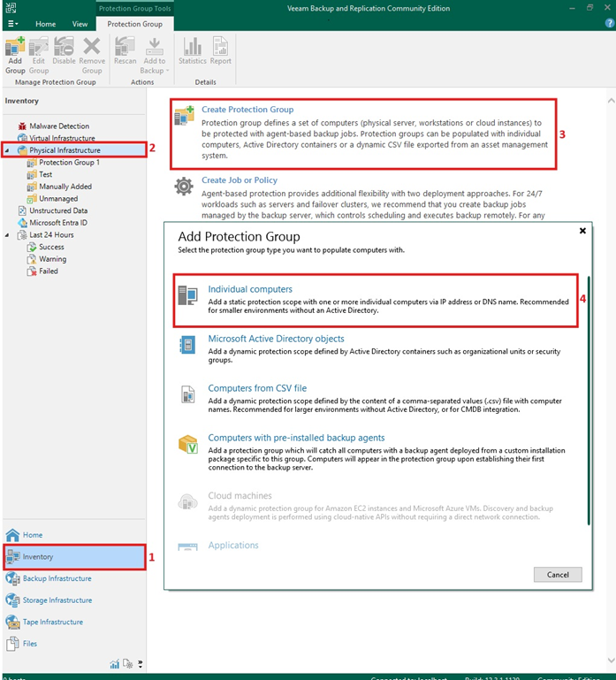The width and height of the screenshot is (616, 680).
Task: Select Protection Group 1 in tree
Action: coord(69,163)
